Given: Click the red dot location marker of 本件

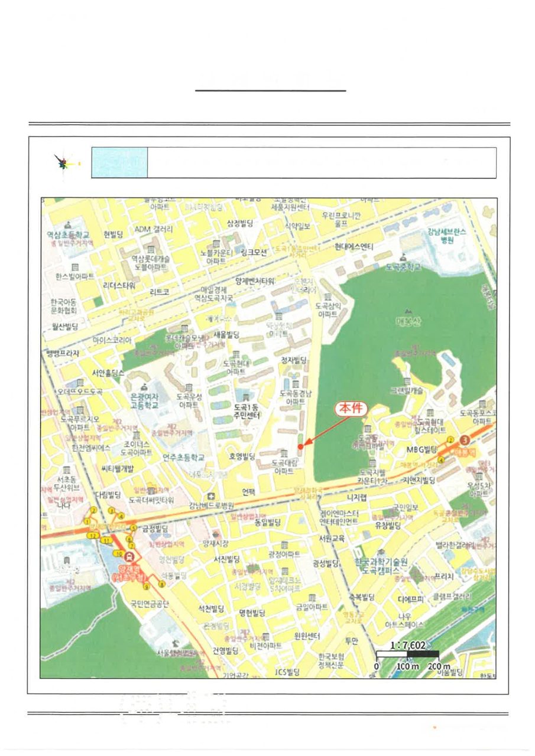Looking at the screenshot, I should click(300, 447).
